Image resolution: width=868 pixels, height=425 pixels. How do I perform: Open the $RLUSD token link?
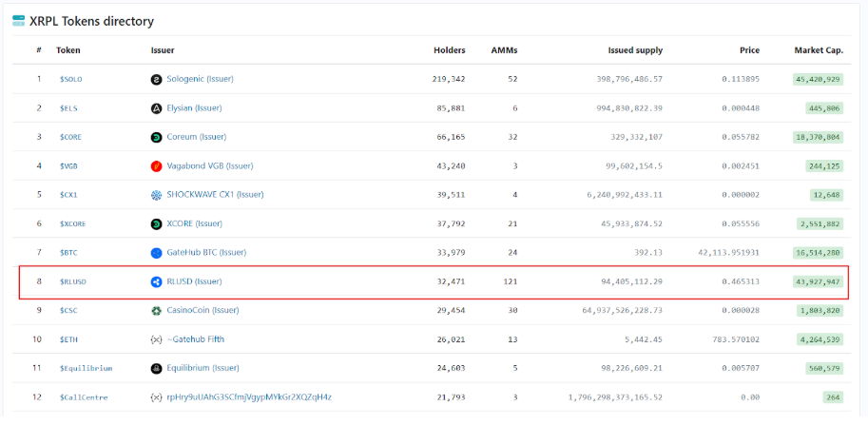pos(73,281)
